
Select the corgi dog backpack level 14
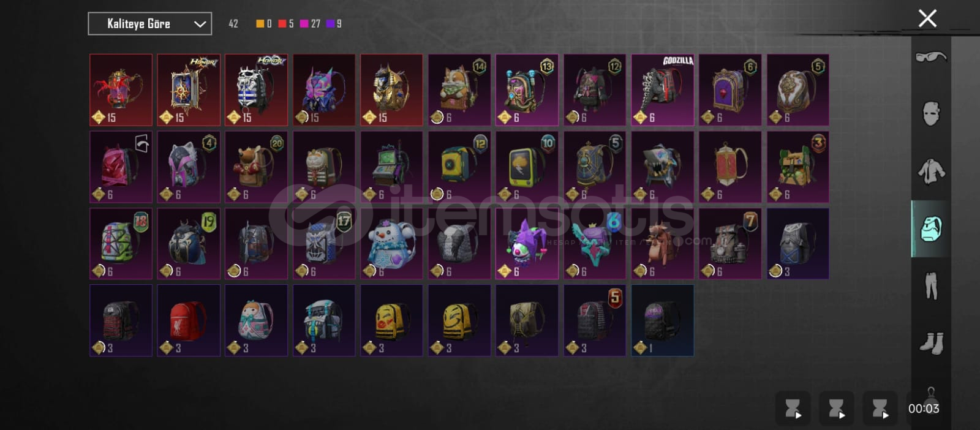click(459, 90)
